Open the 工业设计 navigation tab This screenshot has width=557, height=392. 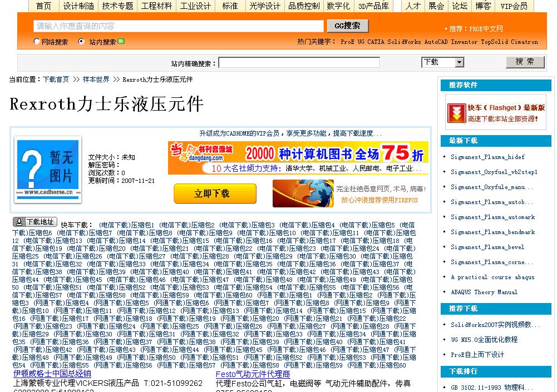click(x=196, y=6)
